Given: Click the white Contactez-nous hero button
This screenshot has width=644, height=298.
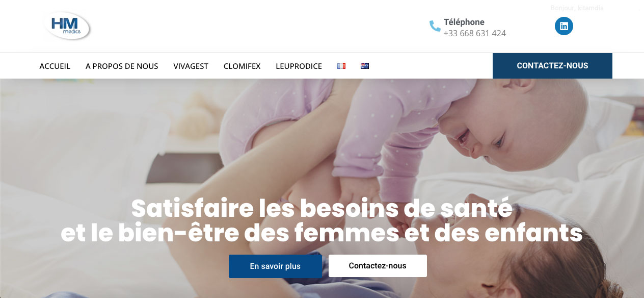Looking at the screenshot, I should (378, 266).
